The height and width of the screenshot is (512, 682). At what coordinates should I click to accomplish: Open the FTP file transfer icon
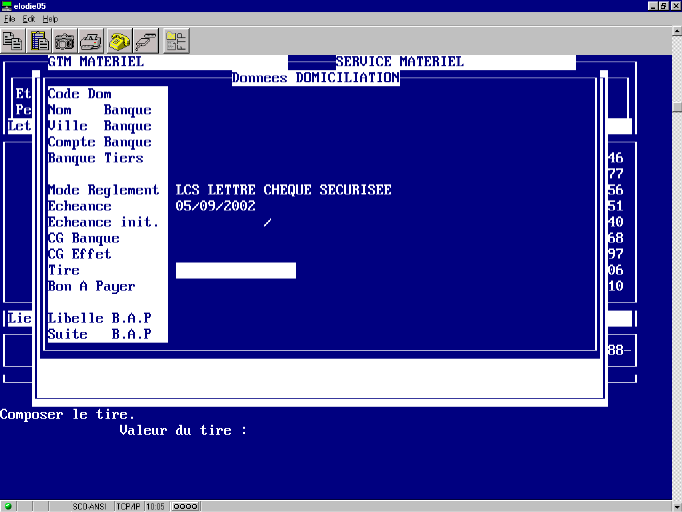point(176,41)
